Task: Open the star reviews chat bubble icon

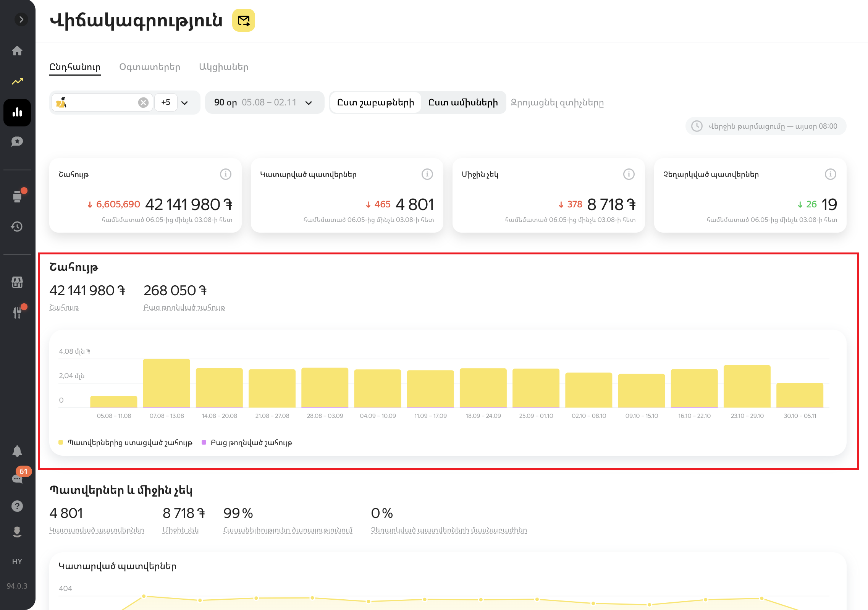Action: (17, 142)
